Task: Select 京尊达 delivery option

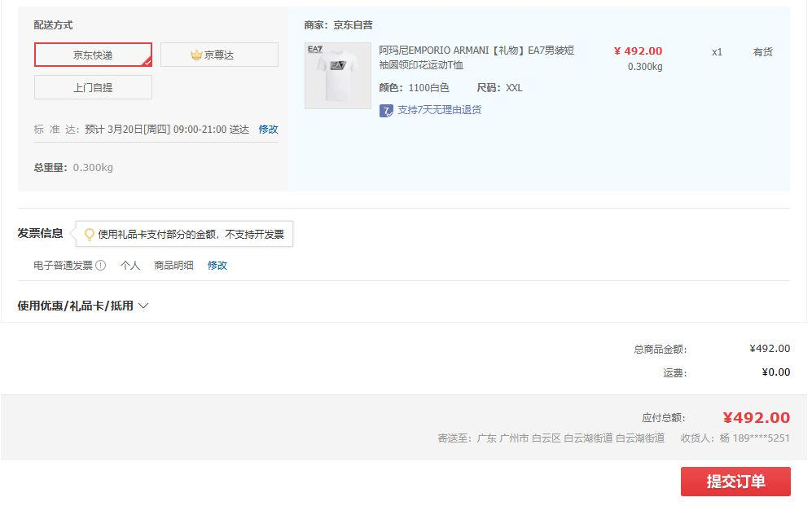Action: click(220, 55)
